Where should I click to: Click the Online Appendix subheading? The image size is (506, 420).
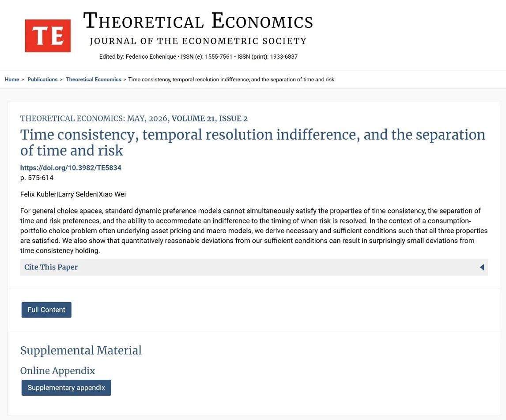pyautogui.click(x=57, y=371)
